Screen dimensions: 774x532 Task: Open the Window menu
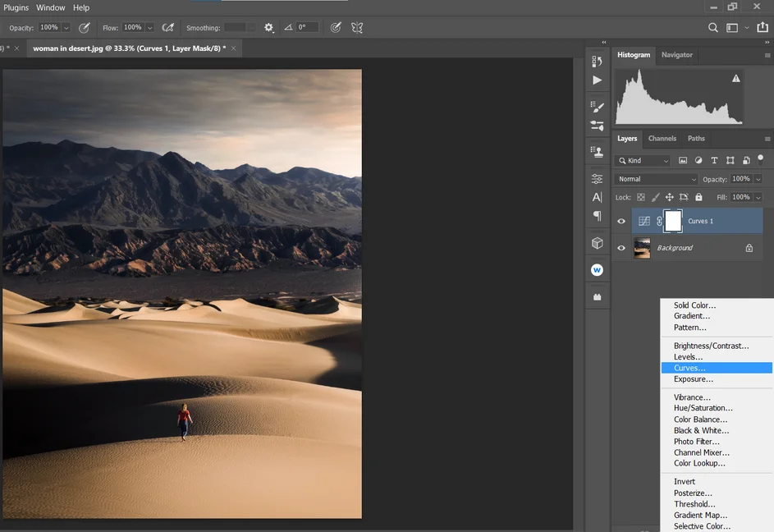point(51,7)
